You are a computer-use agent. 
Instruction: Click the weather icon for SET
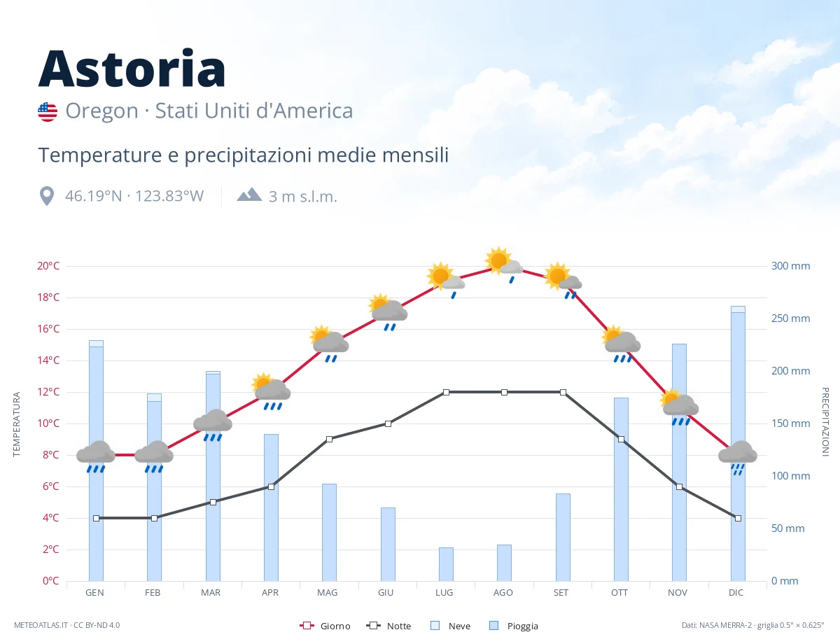coord(563,280)
